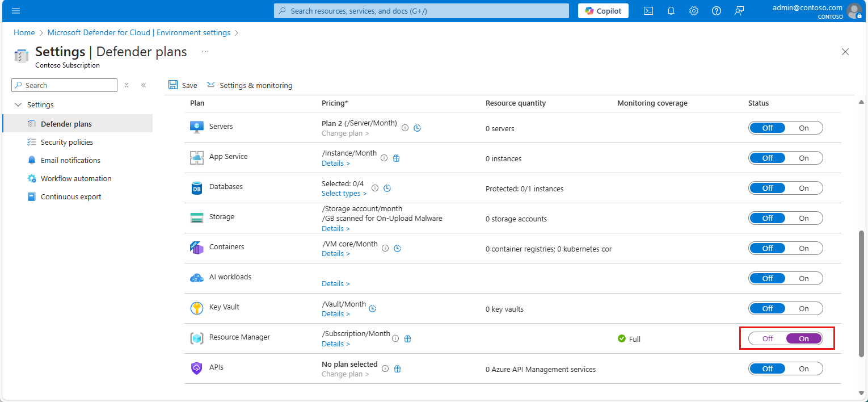Click the help question mark icon
The width and height of the screenshot is (868, 402).
(x=717, y=11)
